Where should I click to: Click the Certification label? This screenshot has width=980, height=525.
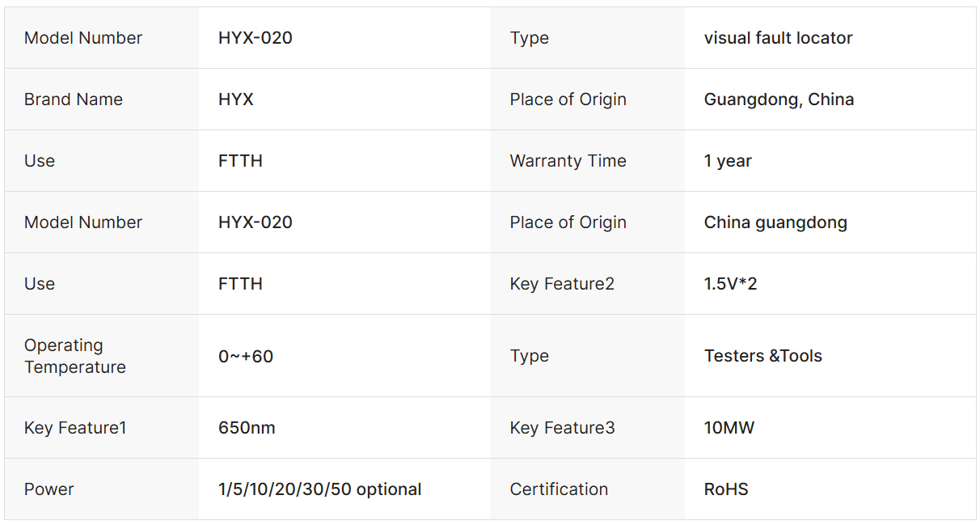[x=559, y=489]
